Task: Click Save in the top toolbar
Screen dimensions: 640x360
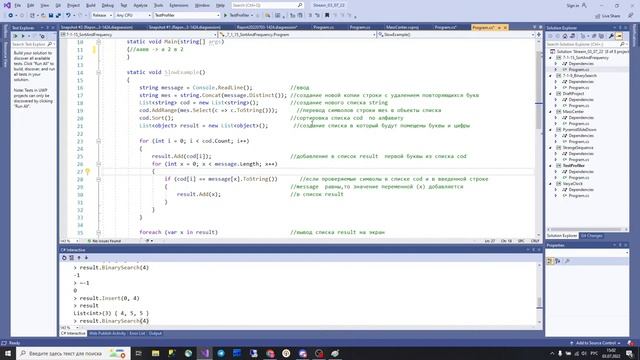Action: 51,16
